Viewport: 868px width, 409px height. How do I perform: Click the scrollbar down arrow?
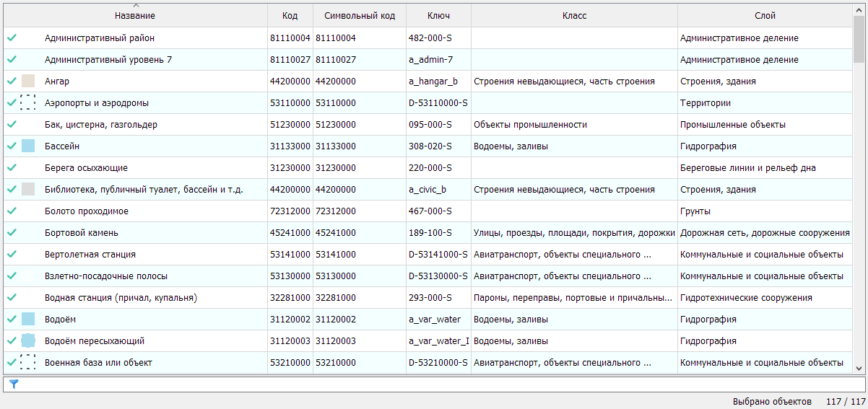(859, 368)
